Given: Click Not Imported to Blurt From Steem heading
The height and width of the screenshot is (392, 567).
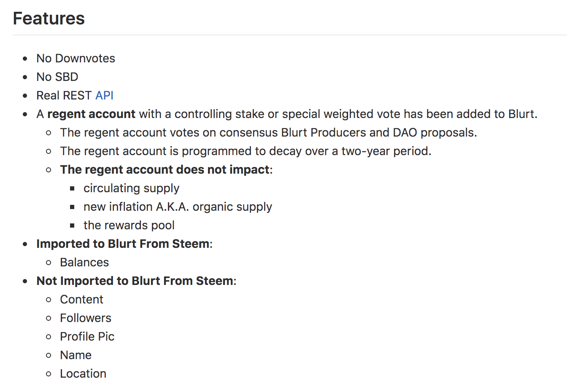Looking at the screenshot, I should pyautogui.click(x=135, y=281).
